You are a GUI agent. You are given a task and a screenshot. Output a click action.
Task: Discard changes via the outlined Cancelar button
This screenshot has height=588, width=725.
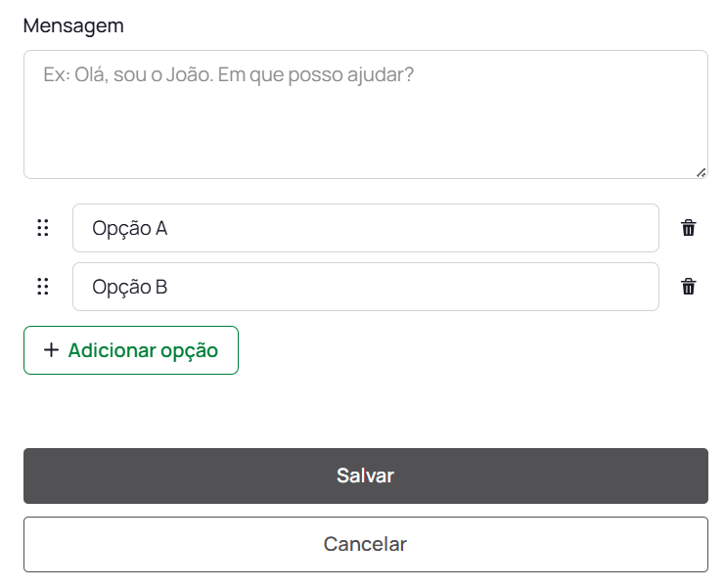pyautogui.click(x=365, y=544)
